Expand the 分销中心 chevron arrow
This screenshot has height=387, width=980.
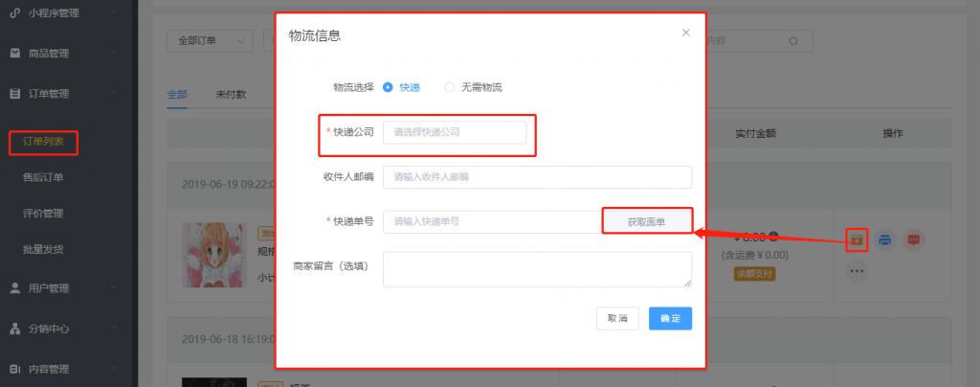coord(113,327)
